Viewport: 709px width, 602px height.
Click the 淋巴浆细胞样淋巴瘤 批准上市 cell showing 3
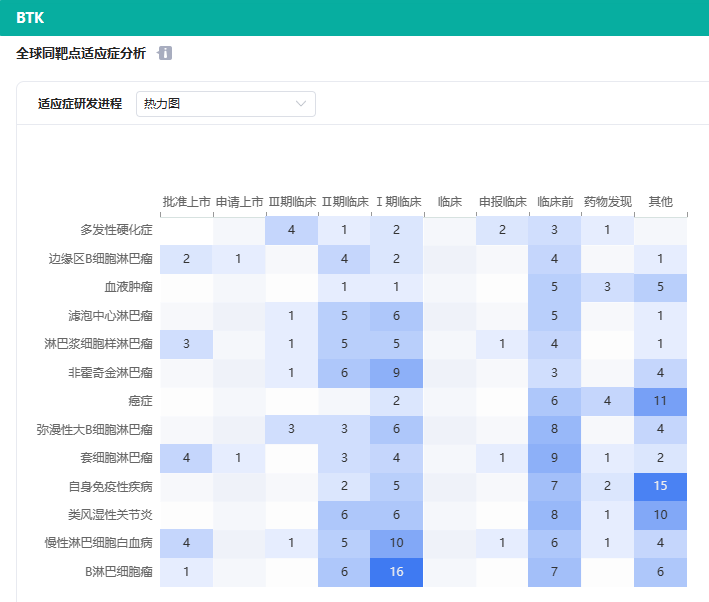186,344
